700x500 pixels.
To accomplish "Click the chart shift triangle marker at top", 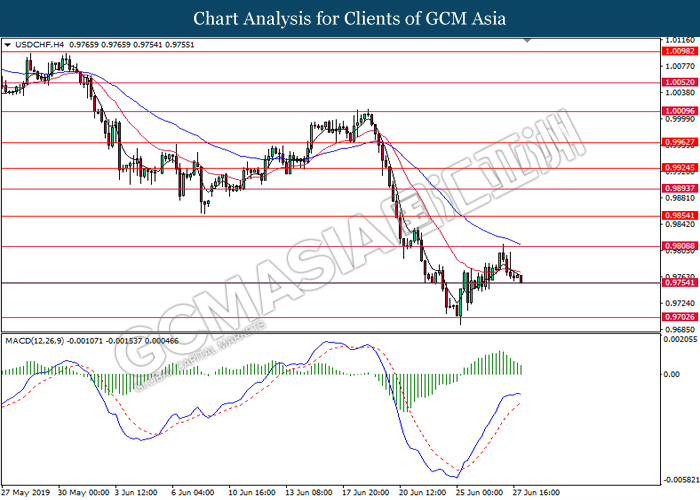I will (527, 40).
